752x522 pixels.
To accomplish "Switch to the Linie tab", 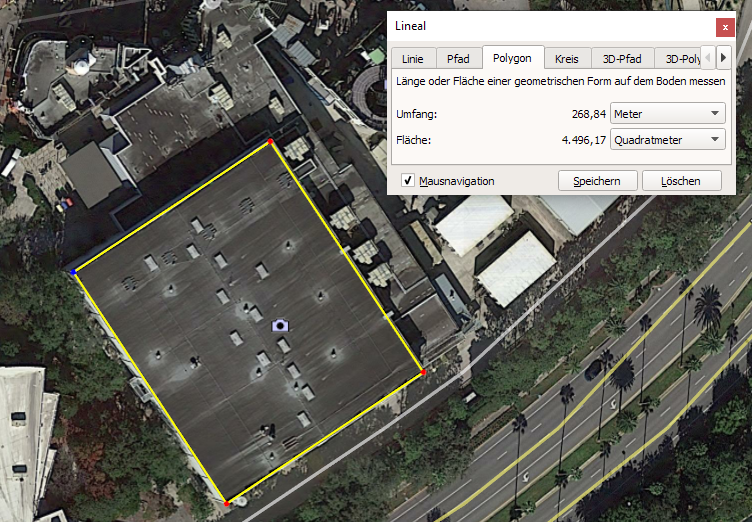I will pyautogui.click(x=411, y=59).
